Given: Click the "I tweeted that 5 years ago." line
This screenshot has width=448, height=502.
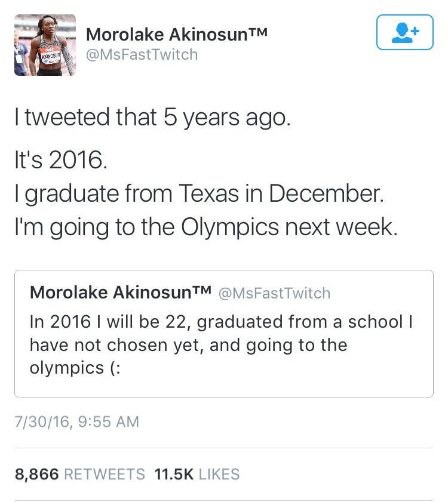Looking at the screenshot, I should [x=152, y=117].
